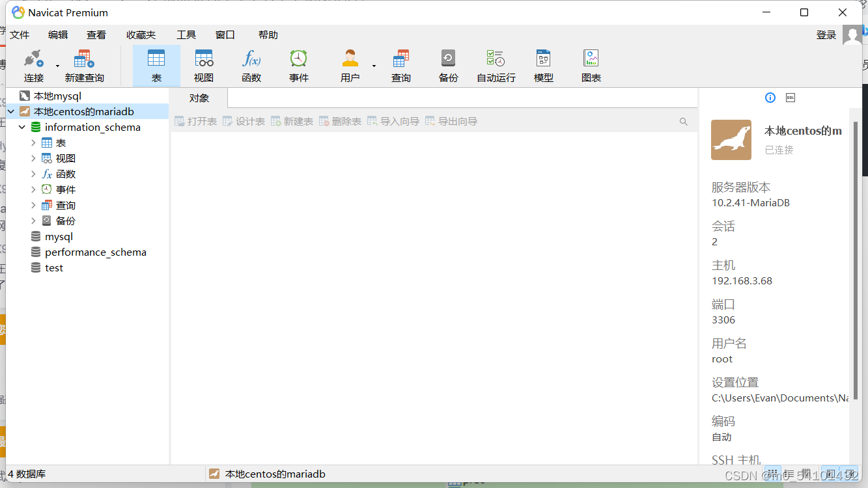Expand the 事件 node in the tree

(x=33, y=190)
